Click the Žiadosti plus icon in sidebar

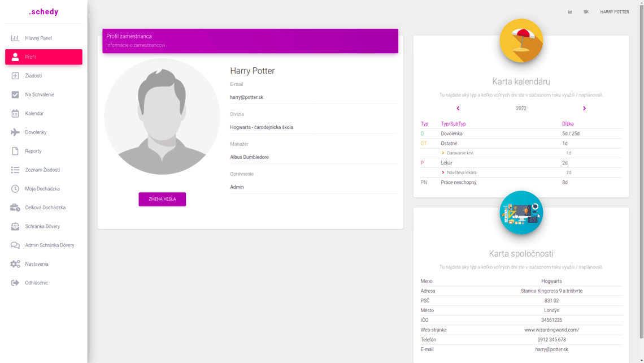pos(15,76)
